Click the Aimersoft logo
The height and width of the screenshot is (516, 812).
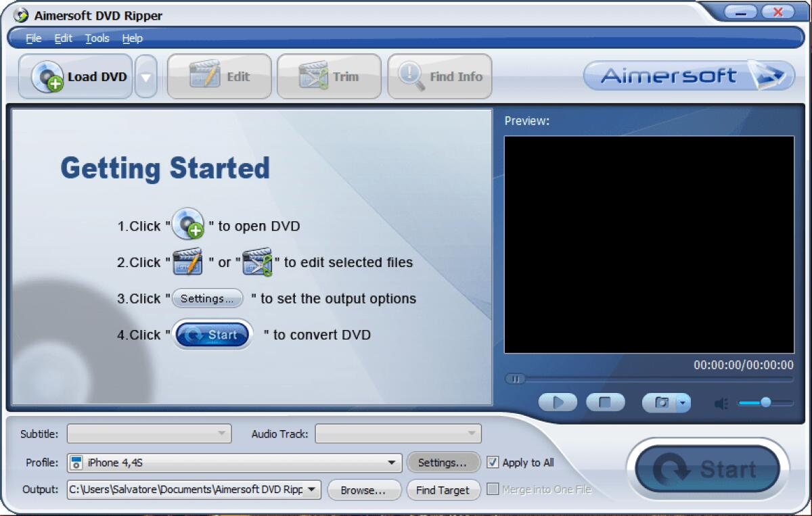(689, 76)
